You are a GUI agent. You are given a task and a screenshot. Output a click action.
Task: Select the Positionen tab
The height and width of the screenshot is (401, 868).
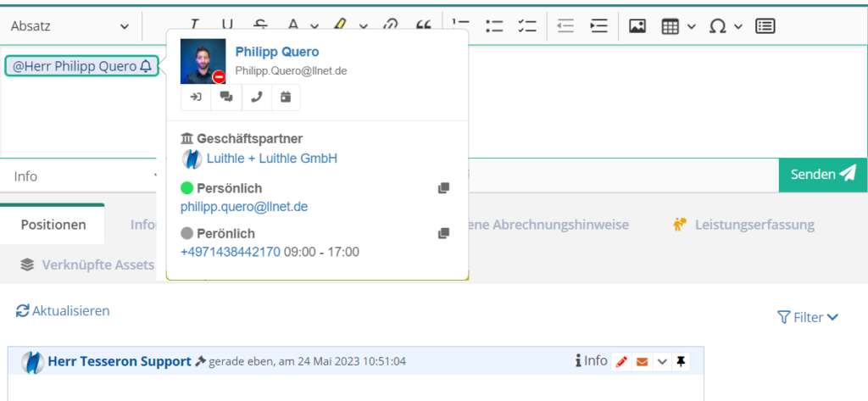[x=53, y=225]
